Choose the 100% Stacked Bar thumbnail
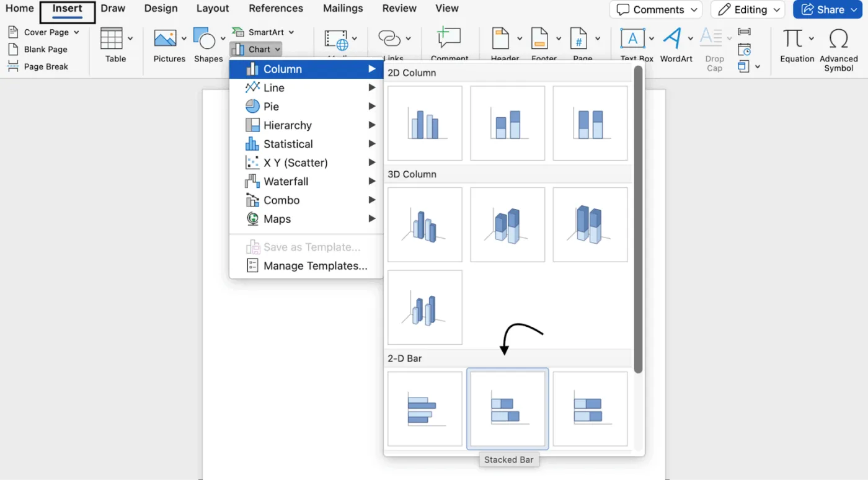Screen dimensions: 868x480 (590, 409)
